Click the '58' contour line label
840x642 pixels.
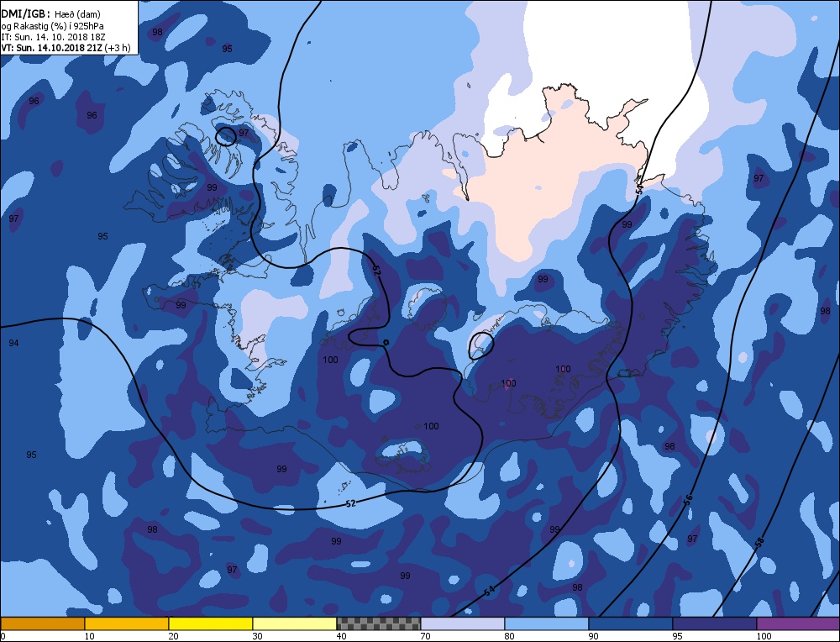point(759,542)
